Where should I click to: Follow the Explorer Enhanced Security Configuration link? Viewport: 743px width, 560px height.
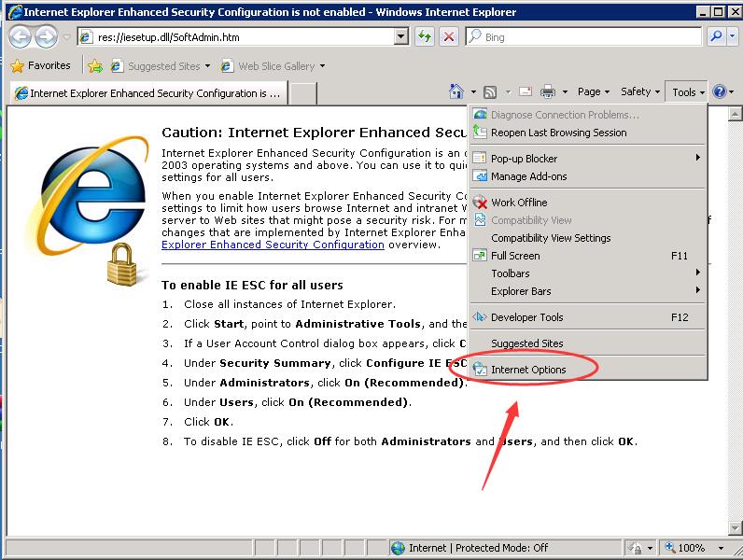[273, 245]
